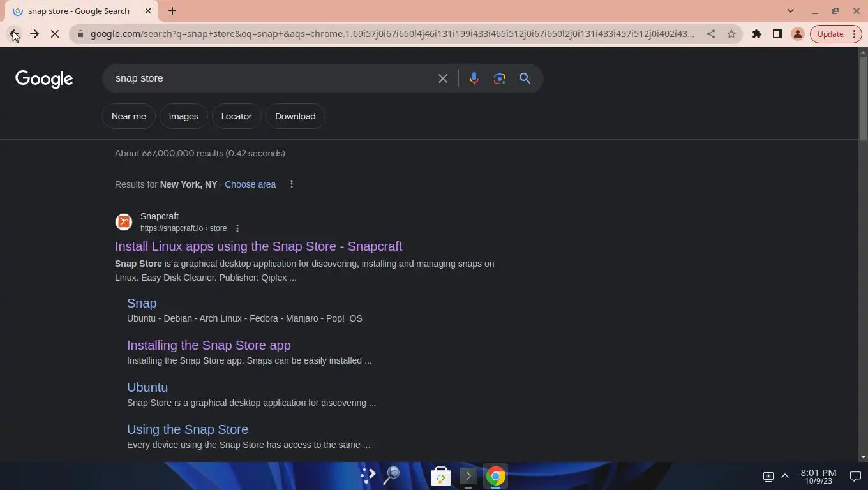Share this page via address bar icon
Viewport: 868px width, 490px height.
[x=710, y=34]
